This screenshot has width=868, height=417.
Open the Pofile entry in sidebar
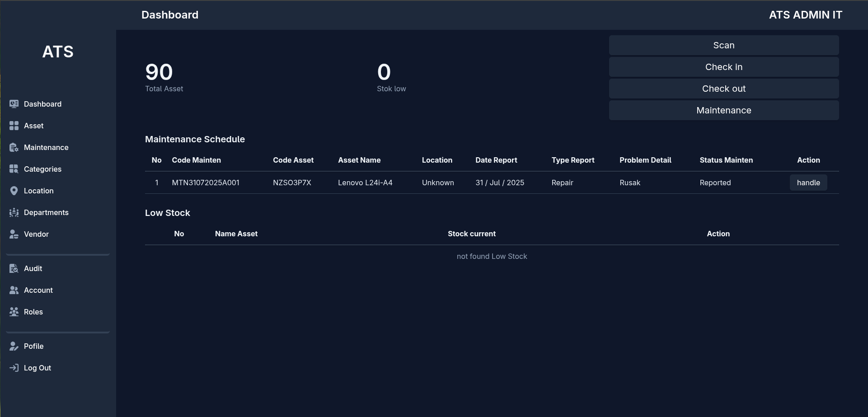[x=33, y=346]
